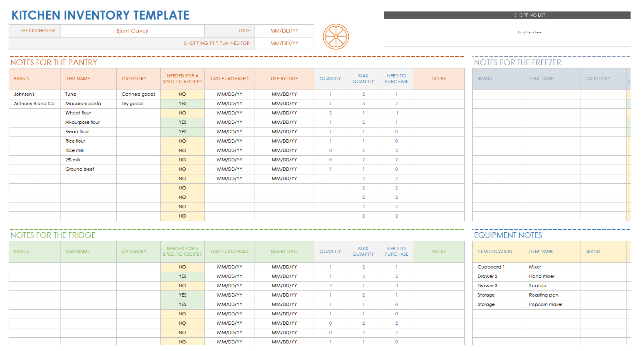Screen dimensions: 644x351
Task: Click the Bjorn Cavey kitchen owner field
Action: point(132,31)
